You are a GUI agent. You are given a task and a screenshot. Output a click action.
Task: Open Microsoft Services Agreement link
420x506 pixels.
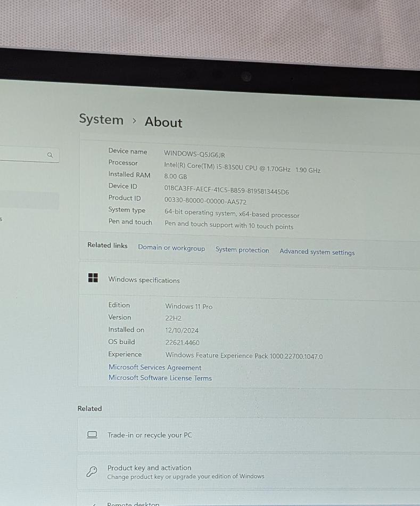click(x=155, y=367)
